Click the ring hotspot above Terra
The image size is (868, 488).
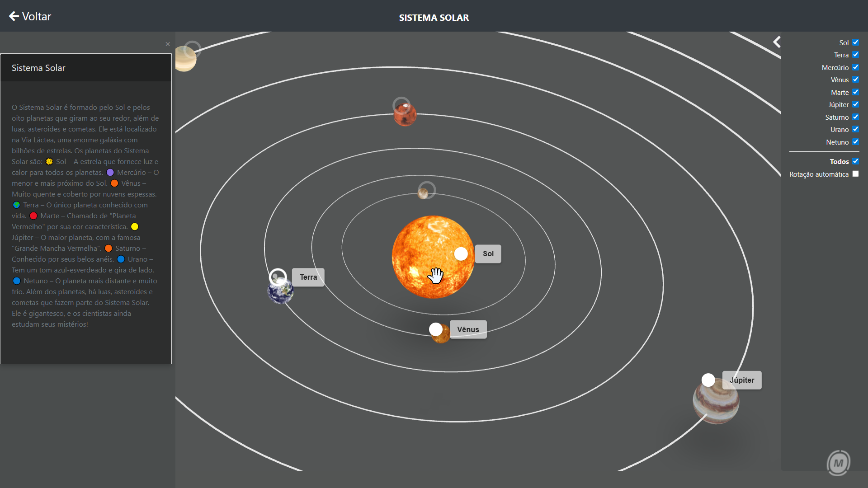point(278,277)
